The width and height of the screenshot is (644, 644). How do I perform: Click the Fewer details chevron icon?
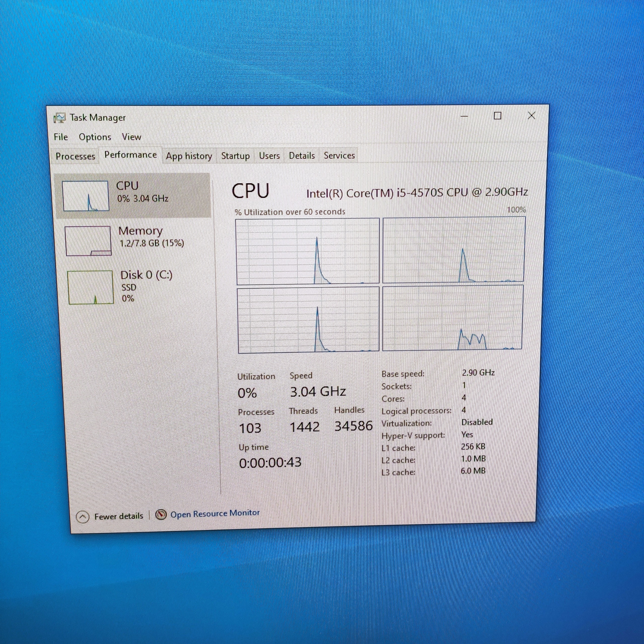(83, 517)
